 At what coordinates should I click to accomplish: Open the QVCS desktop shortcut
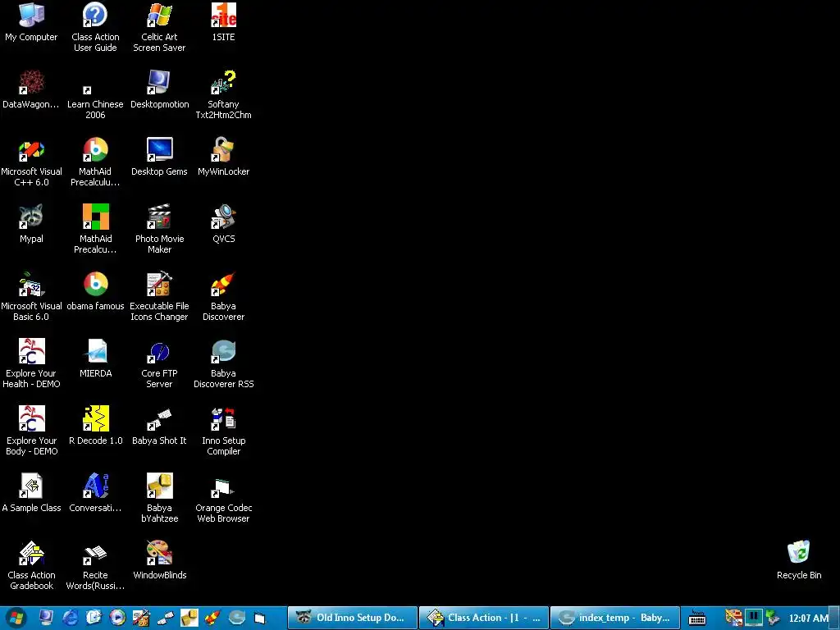223,224
